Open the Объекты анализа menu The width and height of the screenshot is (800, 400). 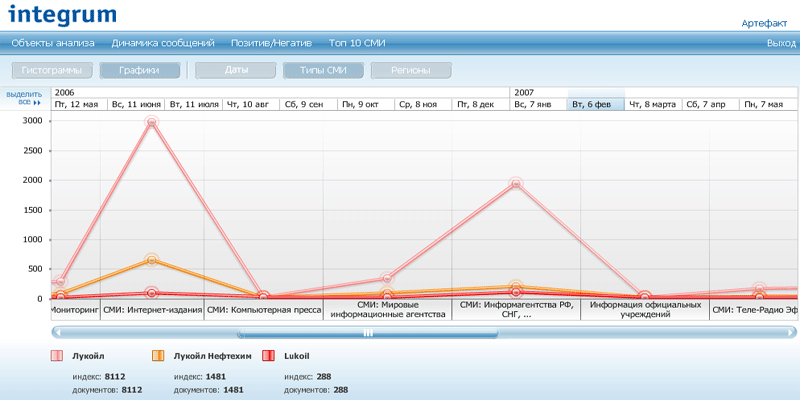point(53,43)
